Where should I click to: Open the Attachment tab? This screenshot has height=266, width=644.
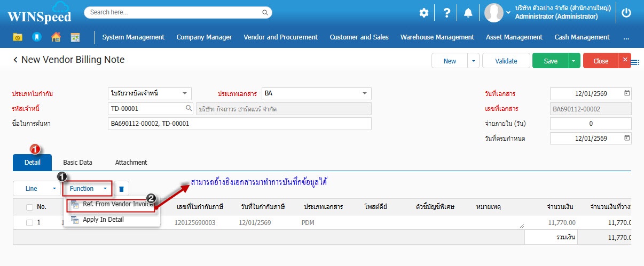click(131, 163)
